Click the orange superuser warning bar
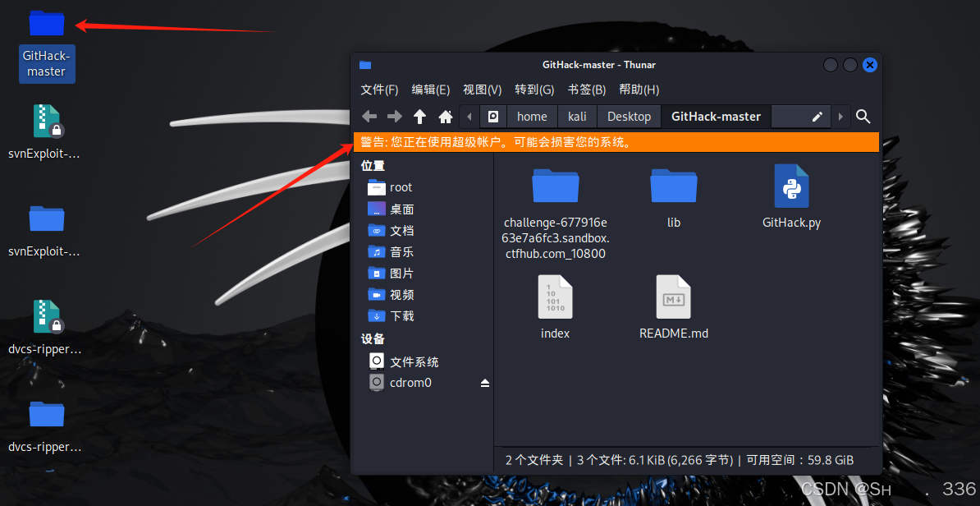The height and width of the screenshot is (506, 980). (616, 142)
